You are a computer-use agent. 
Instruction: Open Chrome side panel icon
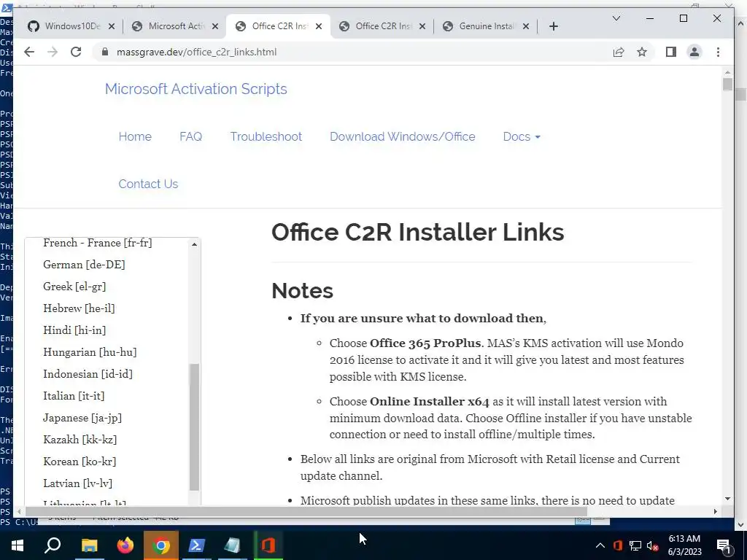pyautogui.click(x=671, y=52)
